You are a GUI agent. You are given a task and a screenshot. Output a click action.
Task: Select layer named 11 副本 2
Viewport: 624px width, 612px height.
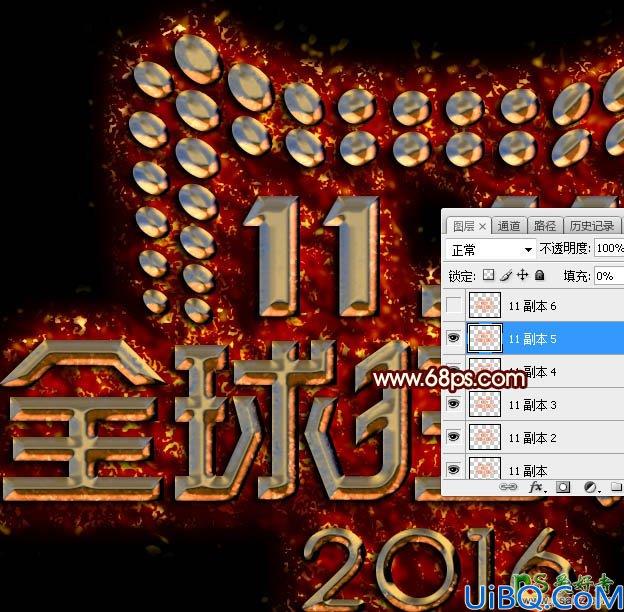[x=532, y=438]
